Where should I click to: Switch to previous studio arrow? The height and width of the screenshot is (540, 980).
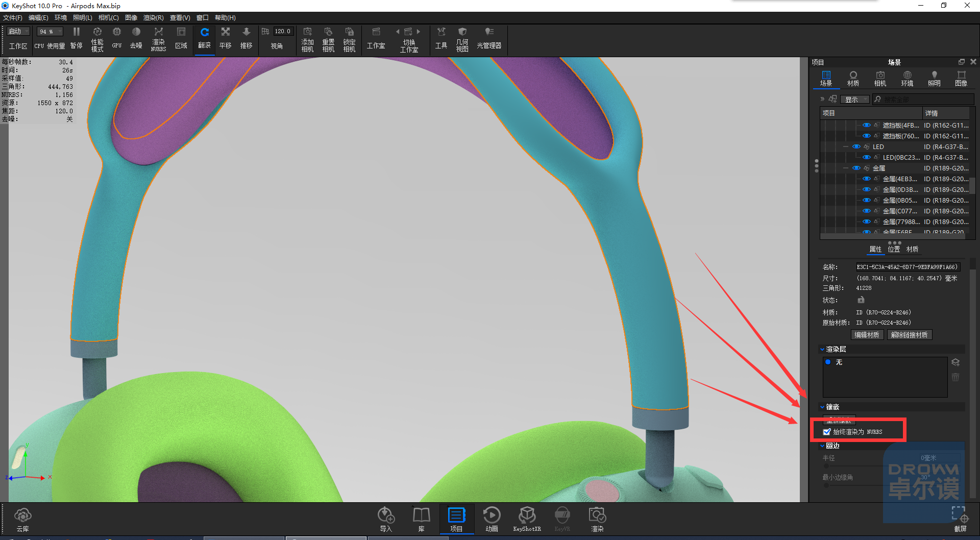pos(398,32)
